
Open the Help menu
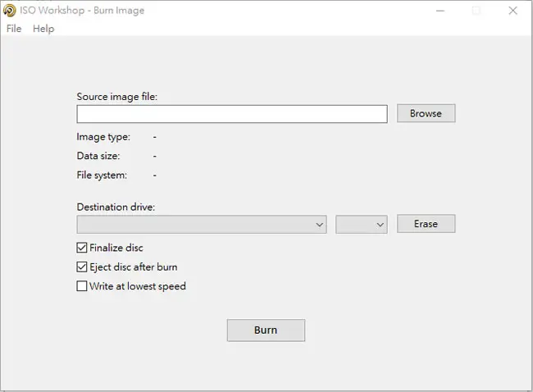point(43,29)
